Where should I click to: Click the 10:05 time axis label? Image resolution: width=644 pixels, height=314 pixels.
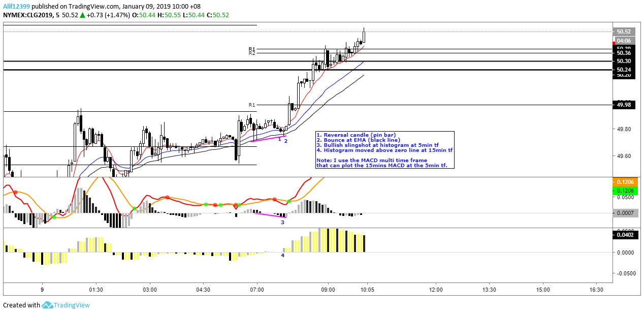coord(367,290)
